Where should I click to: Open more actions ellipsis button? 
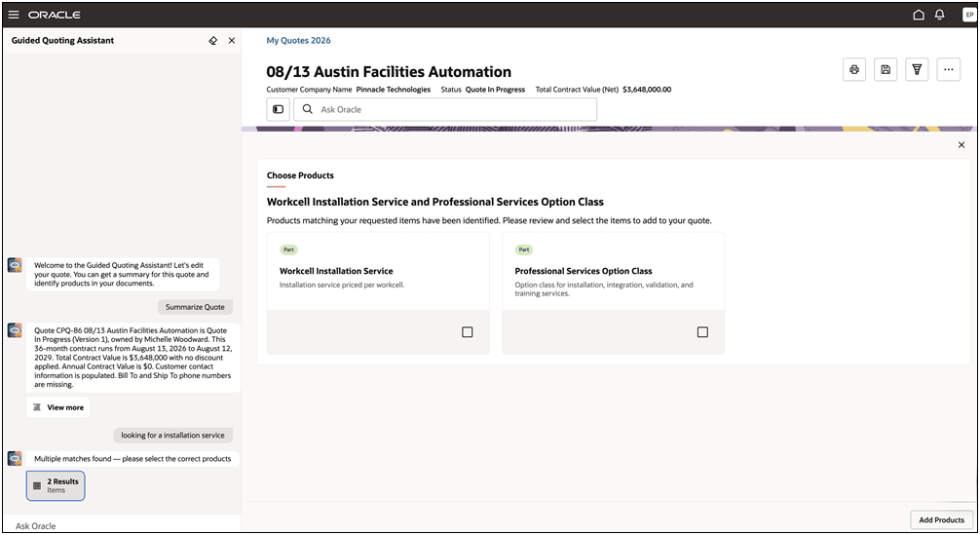948,69
